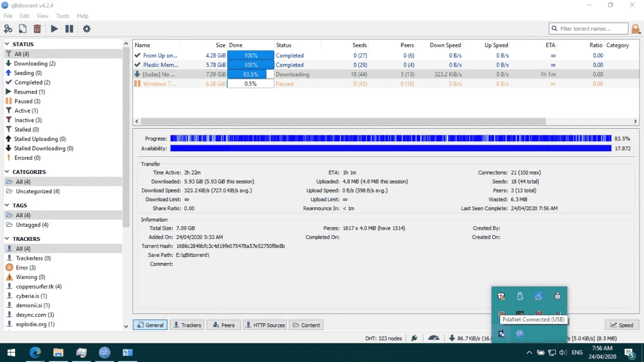Click the PdaNet tray icon
The height and width of the screenshot is (362, 644).
point(502,333)
